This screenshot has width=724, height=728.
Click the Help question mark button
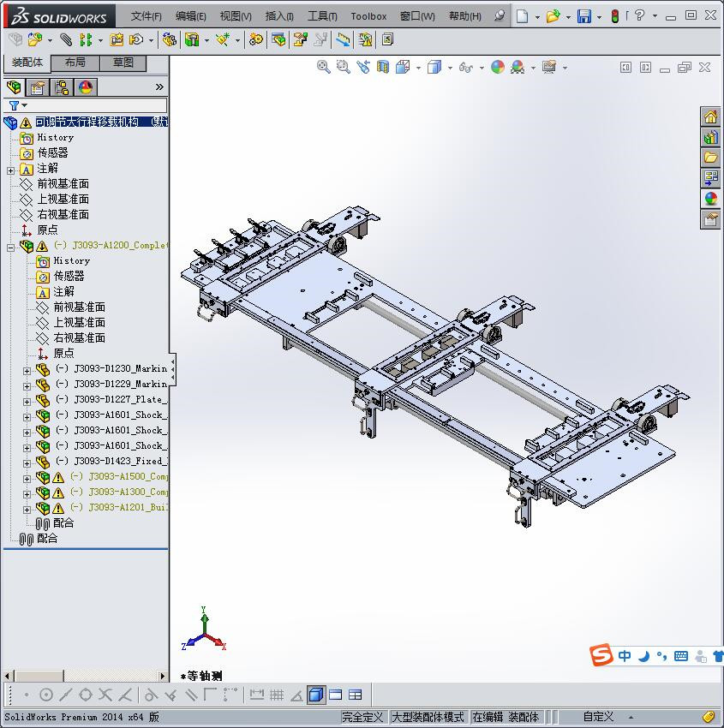point(639,15)
